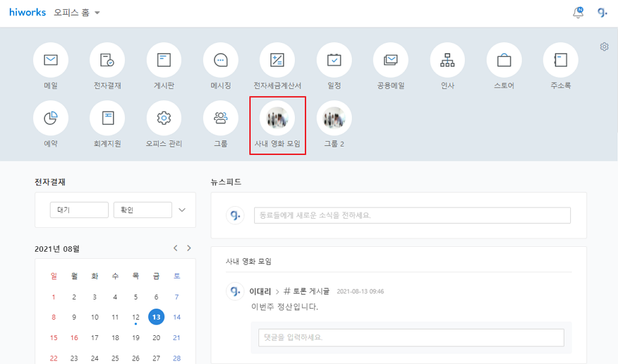Click the newsfeed post input field

[x=412, y=215]
